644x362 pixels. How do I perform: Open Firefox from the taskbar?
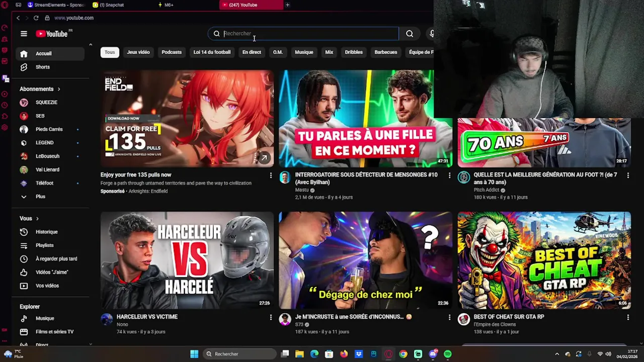(x=344, y=354)
